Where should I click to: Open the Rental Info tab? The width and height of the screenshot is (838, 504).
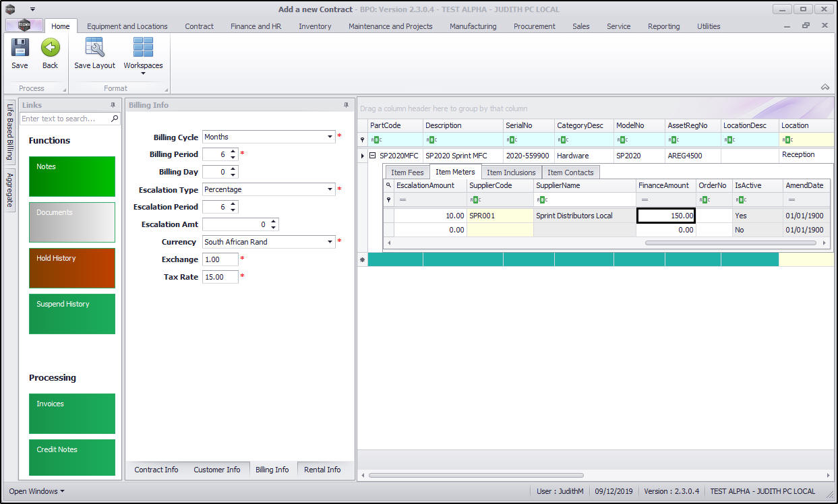point(322,470)
